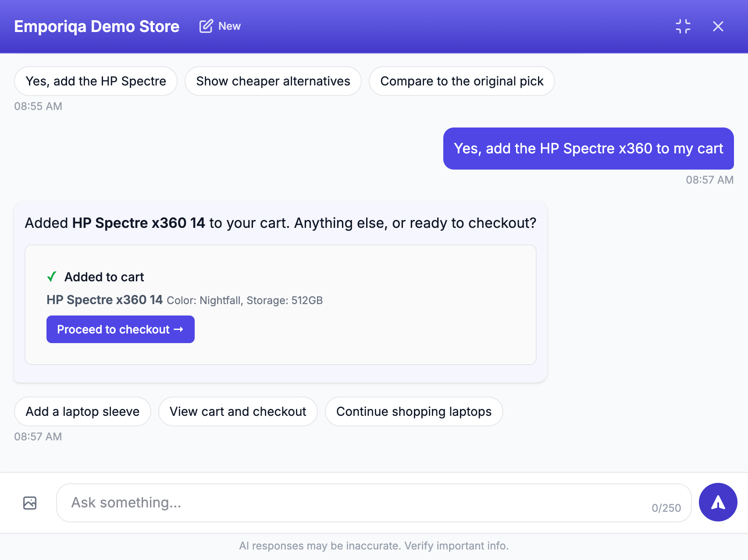Click the green 'Added to cart' checkmark

(x=52, y=277)
